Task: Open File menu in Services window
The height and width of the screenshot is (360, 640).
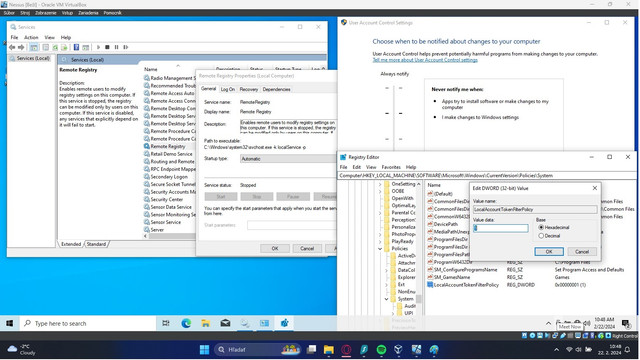Action: click(x=14, y=38)
